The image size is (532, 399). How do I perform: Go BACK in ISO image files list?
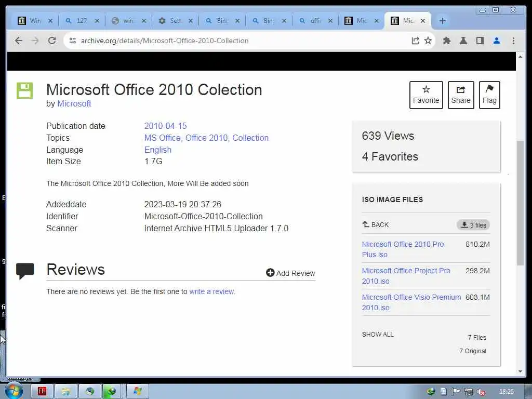pos(375,224)
